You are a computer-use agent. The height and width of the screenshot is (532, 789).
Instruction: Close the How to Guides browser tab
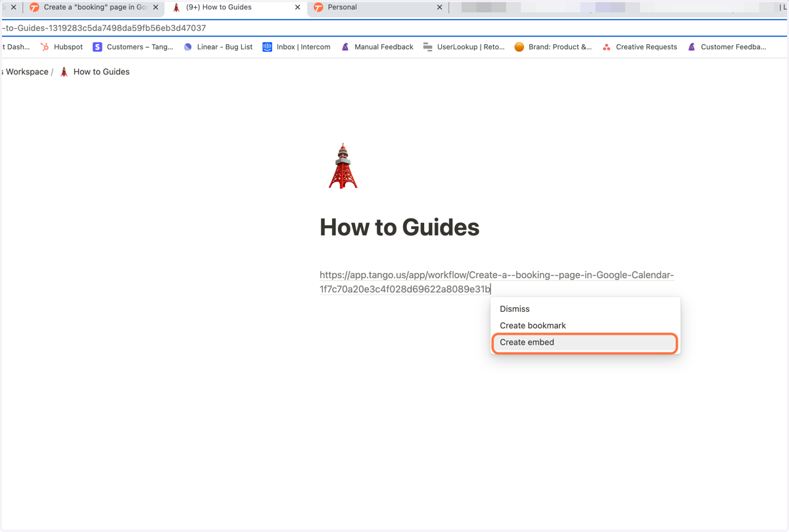coord(297,7)
